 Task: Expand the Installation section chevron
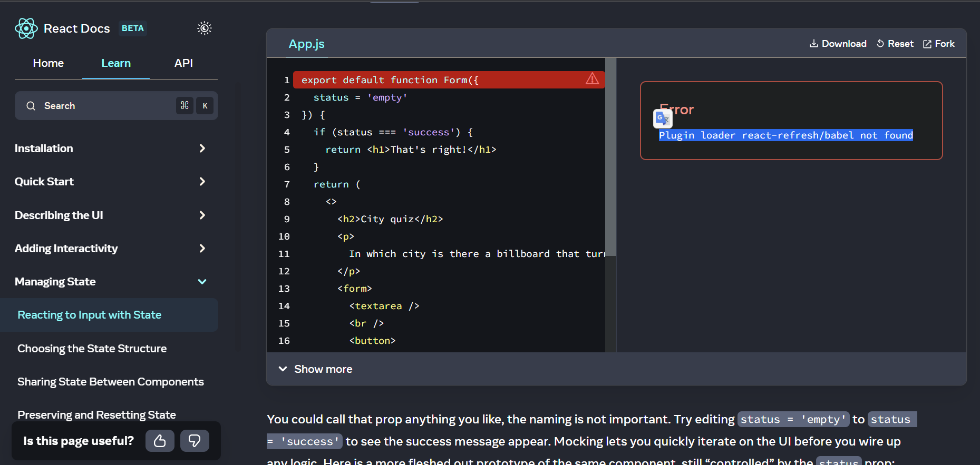[202, 149]
